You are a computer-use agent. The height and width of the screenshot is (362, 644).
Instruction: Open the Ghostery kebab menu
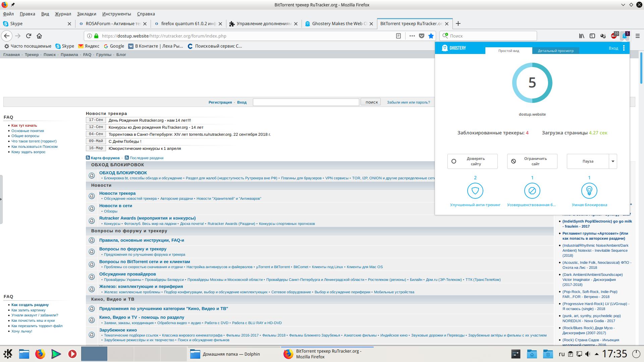tap(624, 48)
